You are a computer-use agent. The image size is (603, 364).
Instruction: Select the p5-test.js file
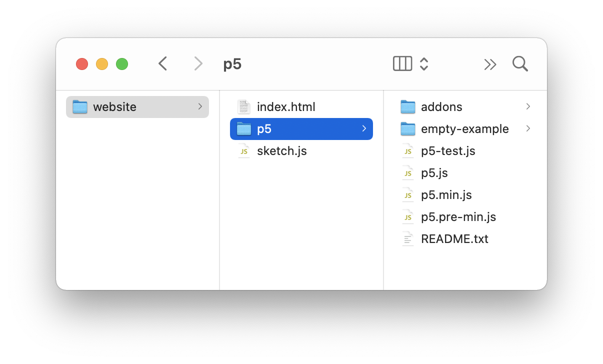click(x=448, y=151)
